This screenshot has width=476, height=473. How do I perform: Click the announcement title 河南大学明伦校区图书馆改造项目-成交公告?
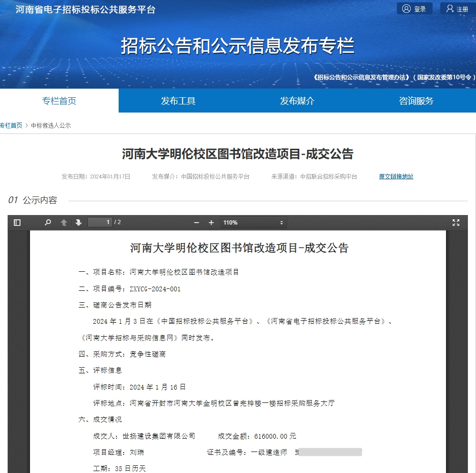(x=238, y=154)
